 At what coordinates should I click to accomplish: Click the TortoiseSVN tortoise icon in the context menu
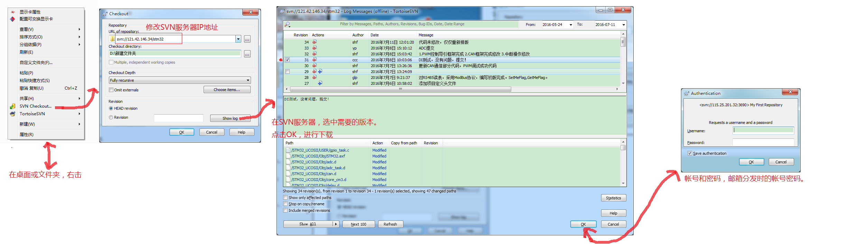(12, 114)
